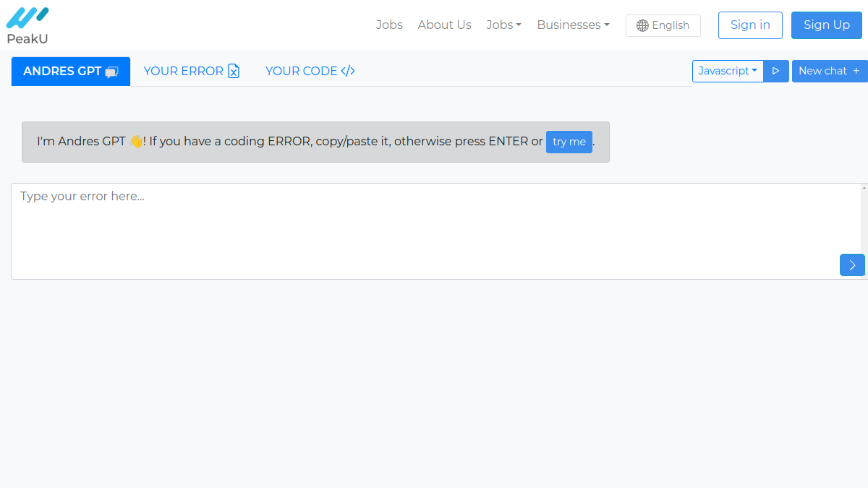Screen dimensions: 868x488
Task: Click the globe icon beside English
Action: [642, 25]
